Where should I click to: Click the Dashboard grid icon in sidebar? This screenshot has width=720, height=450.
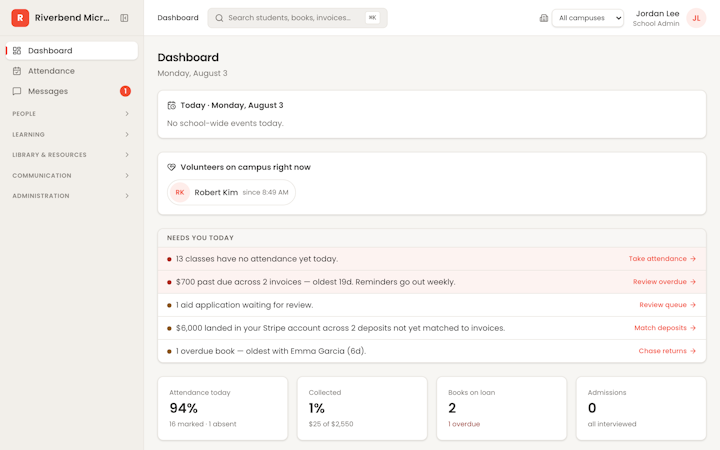(17, 51)
